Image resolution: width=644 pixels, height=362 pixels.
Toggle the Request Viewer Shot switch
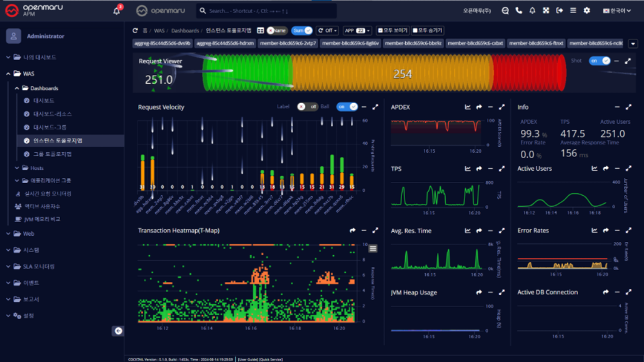[x=599, y=61]
